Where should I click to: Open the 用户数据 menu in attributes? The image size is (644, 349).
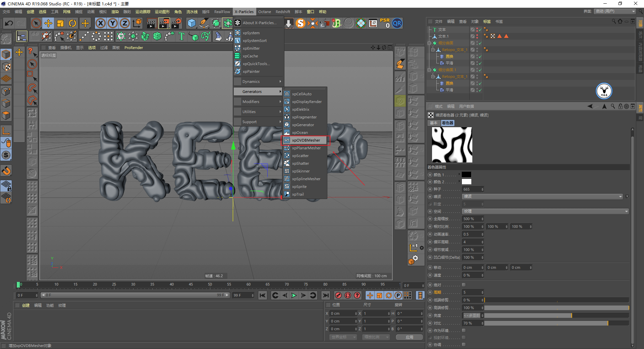[x=466, y=106]
